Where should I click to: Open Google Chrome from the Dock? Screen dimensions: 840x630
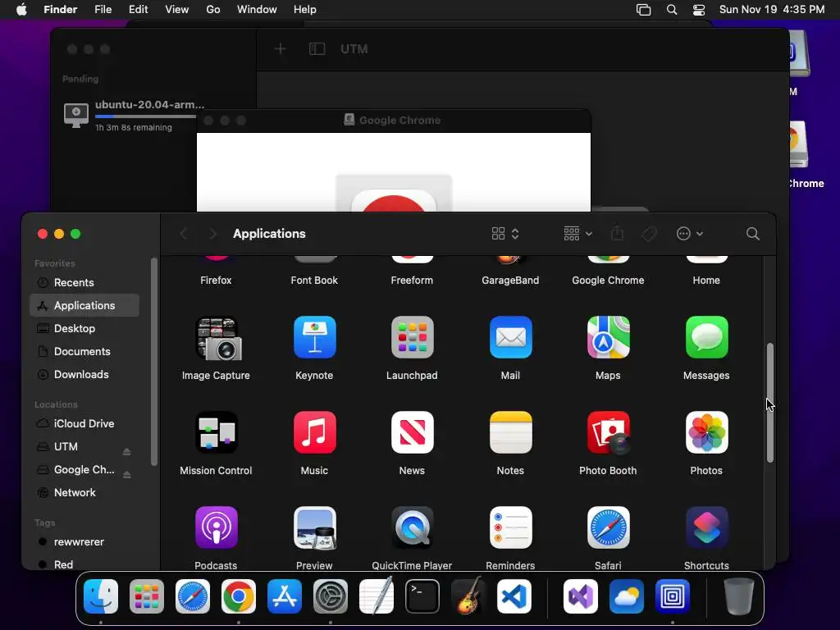239,596
